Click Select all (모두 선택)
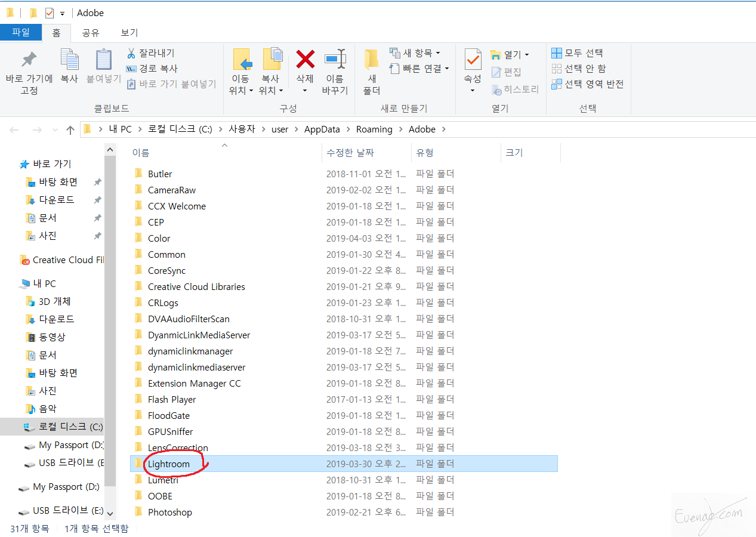Viewport: 756px width, 537px height. (577, 53)
